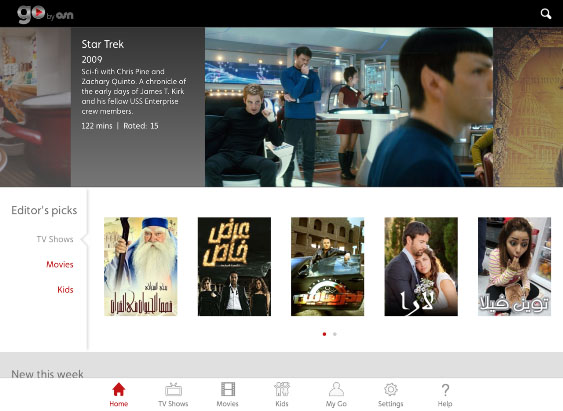Switch to second grey carousel page dot
This screenshot has height=411, width=563.
pos(335,334)
